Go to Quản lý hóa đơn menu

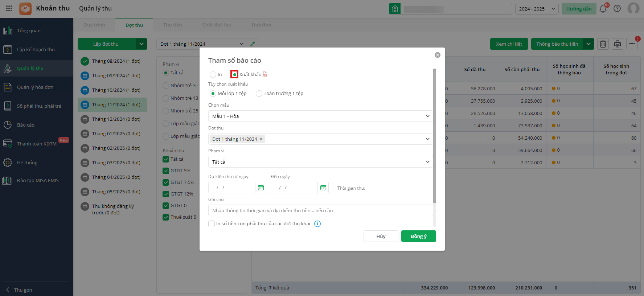point(35,87)
